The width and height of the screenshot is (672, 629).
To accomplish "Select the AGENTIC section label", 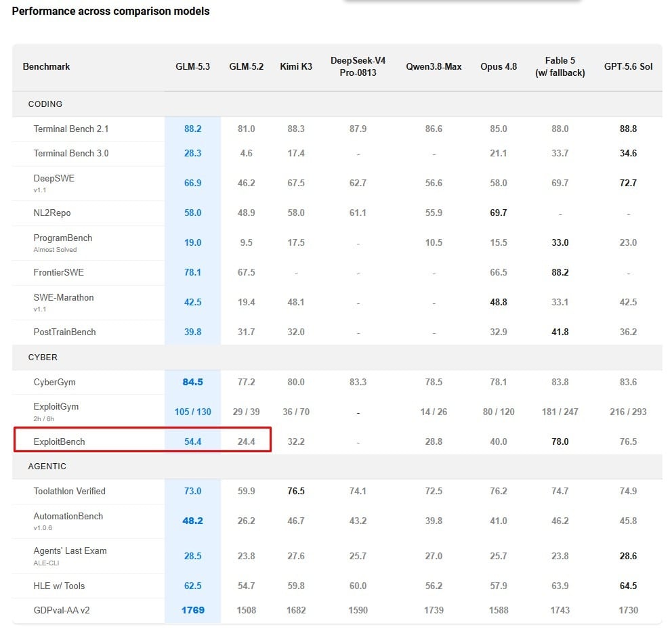I will click(47, 467).
